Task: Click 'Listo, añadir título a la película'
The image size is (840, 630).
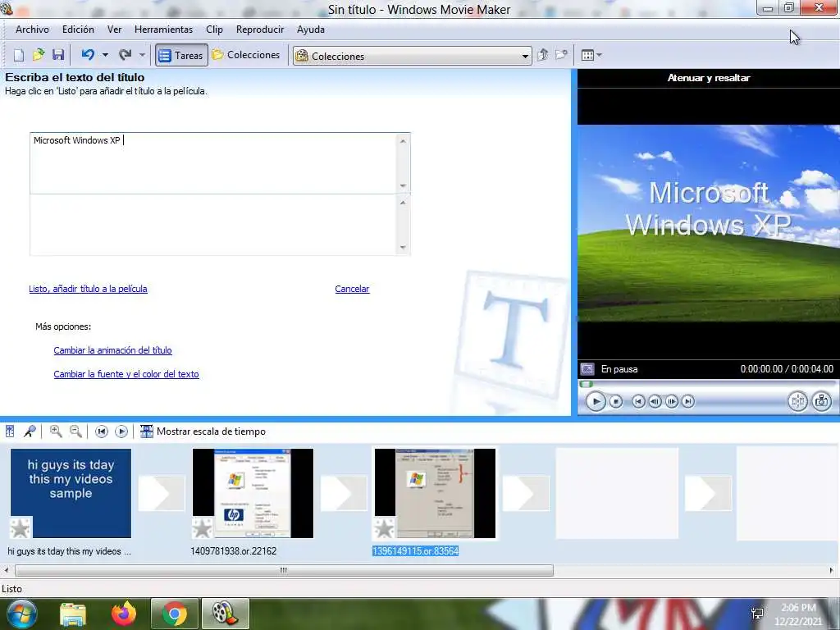Action: (88, 289)
